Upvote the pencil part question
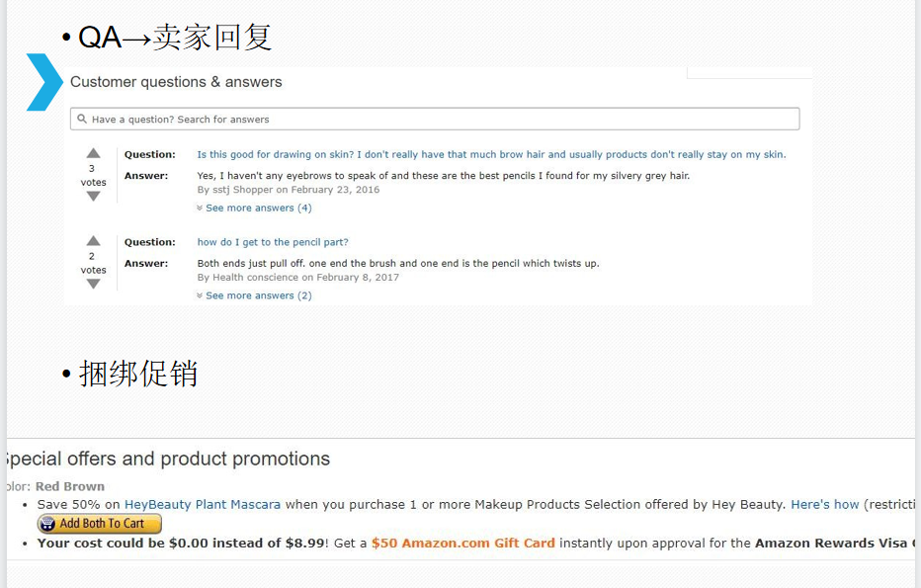The image size is (921, 588). coord(94,241)
